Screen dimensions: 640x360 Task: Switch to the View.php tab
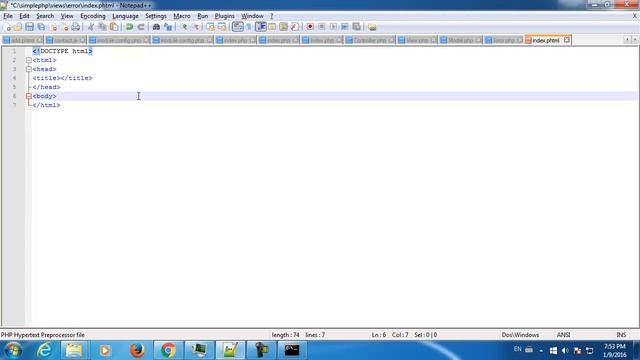click(417, 40)
